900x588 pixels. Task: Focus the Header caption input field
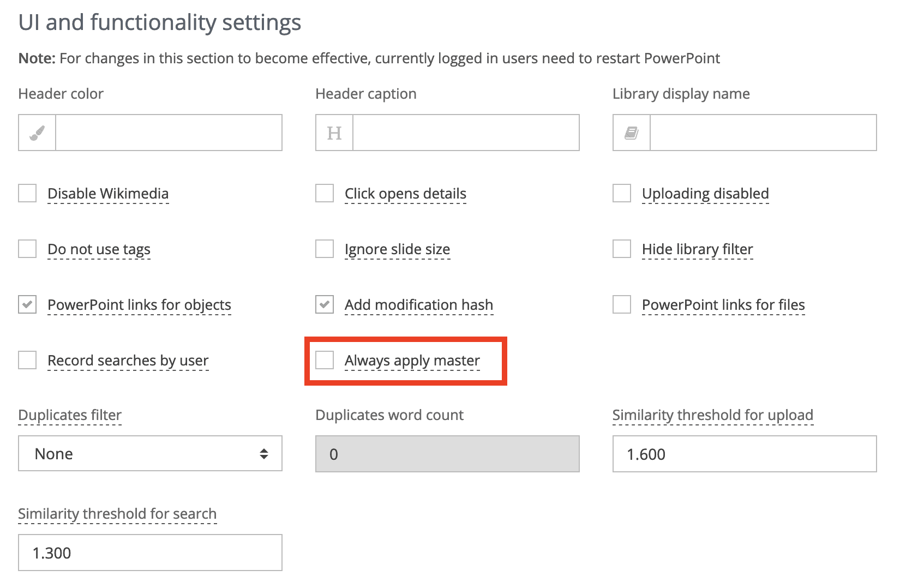tap(466, 133)
